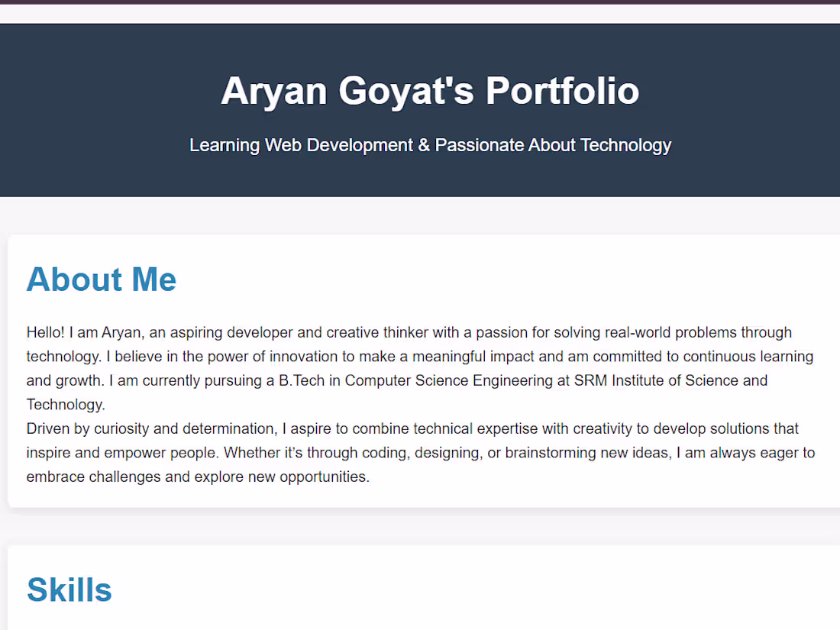Click "continuous learning" in the About paragraph
Viewport: 840px width, 630px height.
748,357
